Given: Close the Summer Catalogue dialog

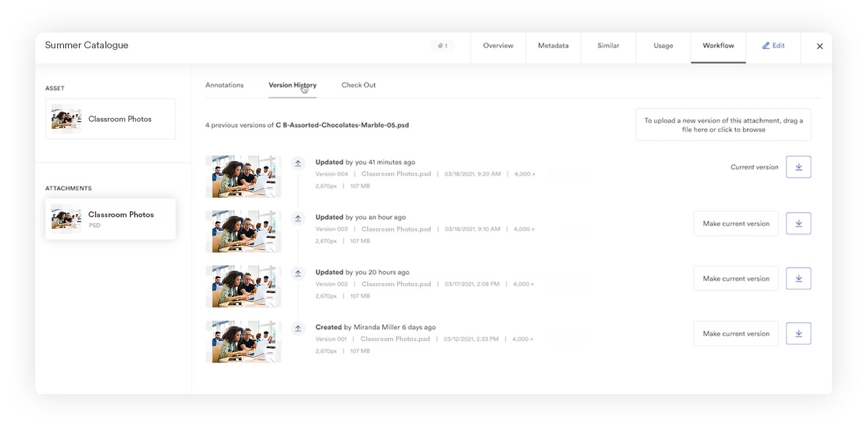Looking at the screenshot, I should pyautogui.click(x=820, y=46).
